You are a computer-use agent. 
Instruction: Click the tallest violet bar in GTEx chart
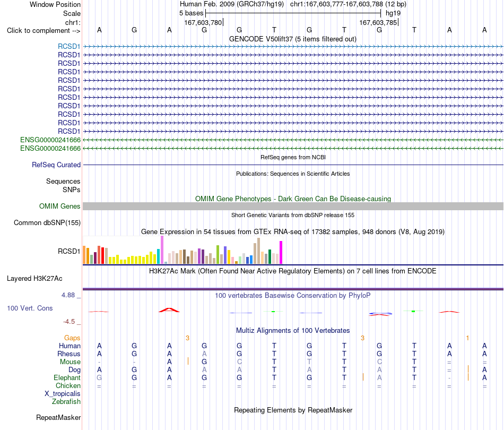click(x=162, y=250)
